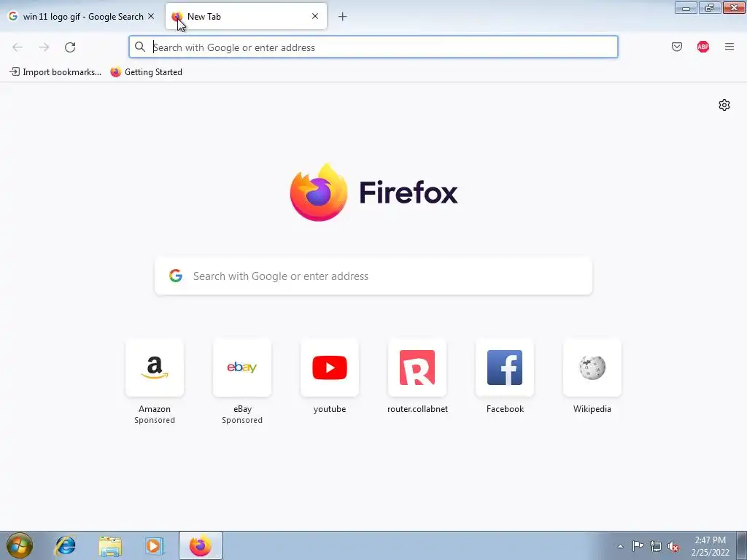Click the Back navigation arrow

(18, 47)
